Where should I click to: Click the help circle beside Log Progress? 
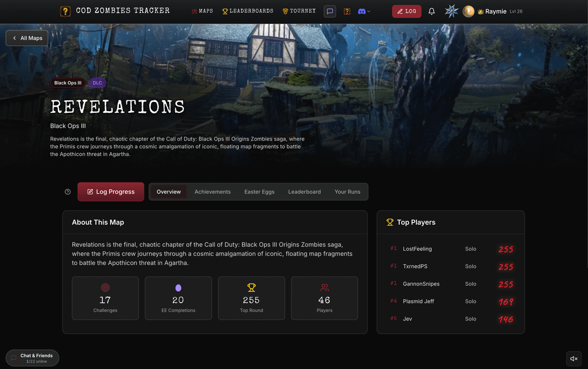click(68, 192)
